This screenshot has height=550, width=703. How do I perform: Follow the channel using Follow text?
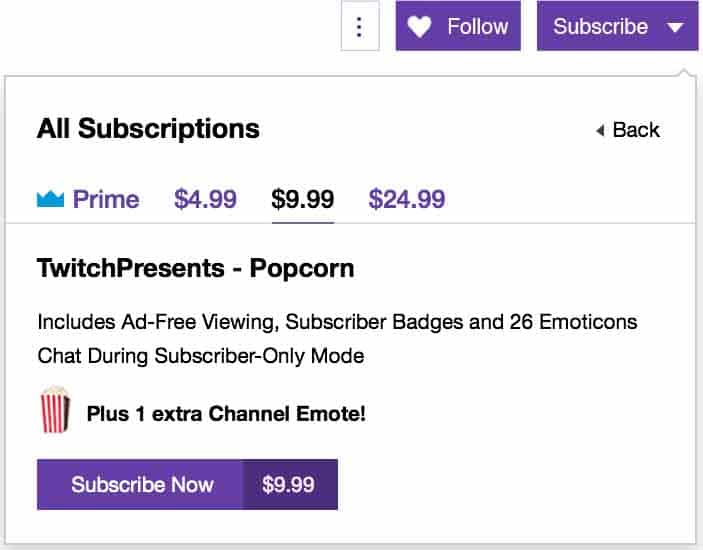click(477, 27)
